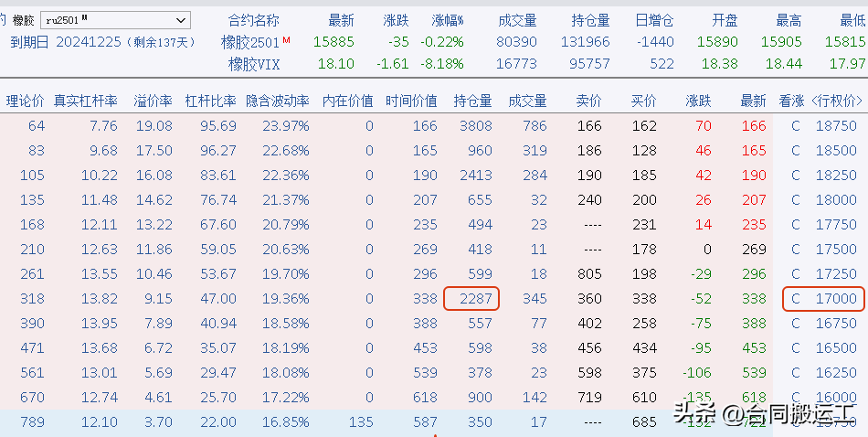Click 橡胶2501 latest price 15885

pyautogui.click(x=333, y=41)
